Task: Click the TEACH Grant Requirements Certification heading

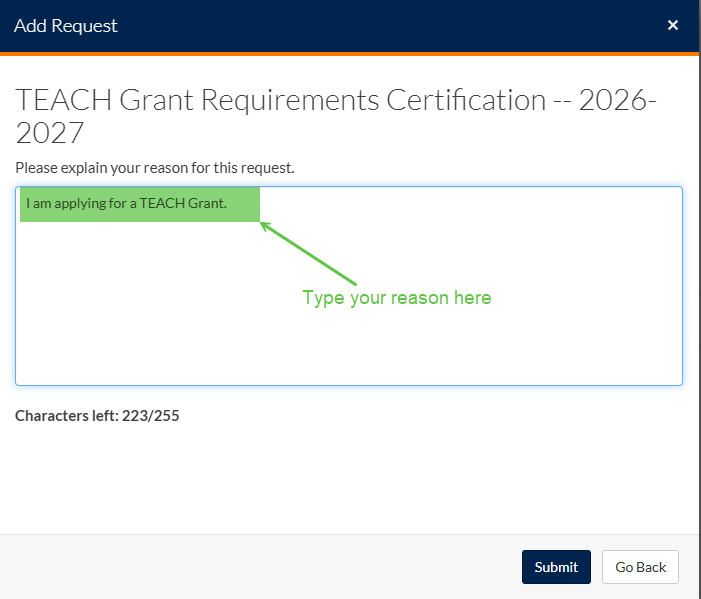Action: (336, 116)
